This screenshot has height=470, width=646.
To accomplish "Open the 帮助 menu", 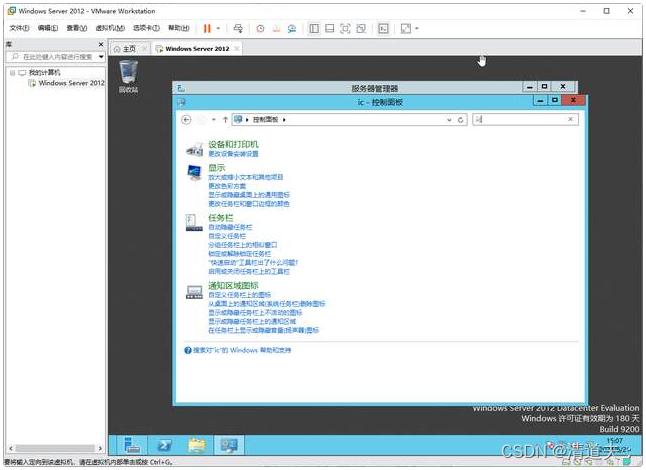I will (178, 28).
